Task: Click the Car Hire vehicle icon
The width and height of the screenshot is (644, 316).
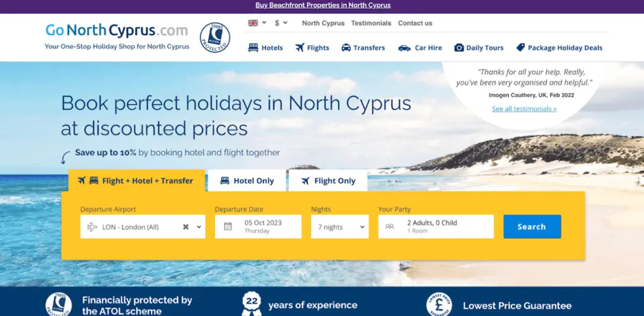Action: [x=404, y=48]
